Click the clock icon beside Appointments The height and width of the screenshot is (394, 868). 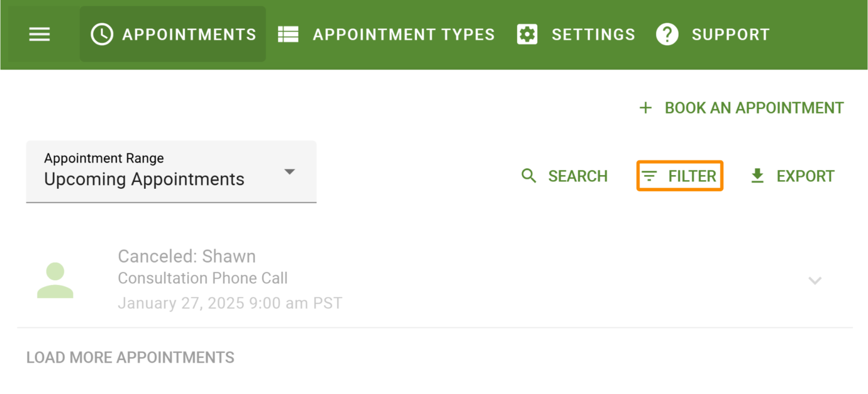[x=102, y=34]
